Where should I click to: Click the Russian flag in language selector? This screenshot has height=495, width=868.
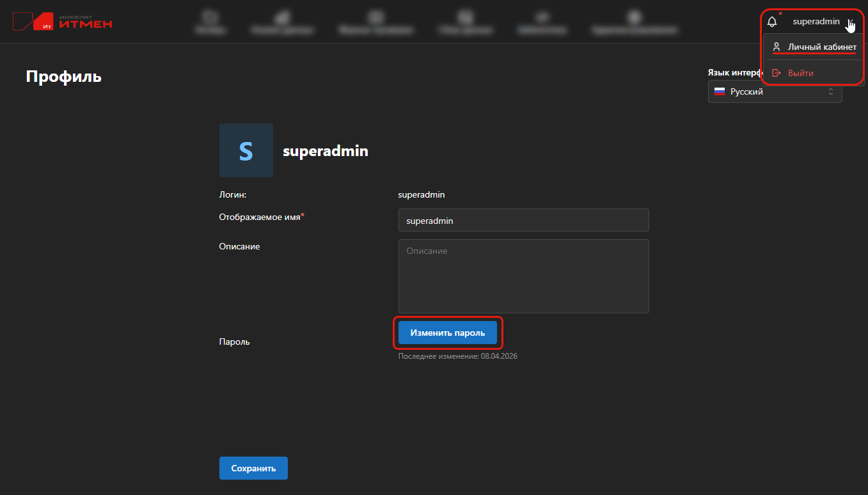coord(720,91)
